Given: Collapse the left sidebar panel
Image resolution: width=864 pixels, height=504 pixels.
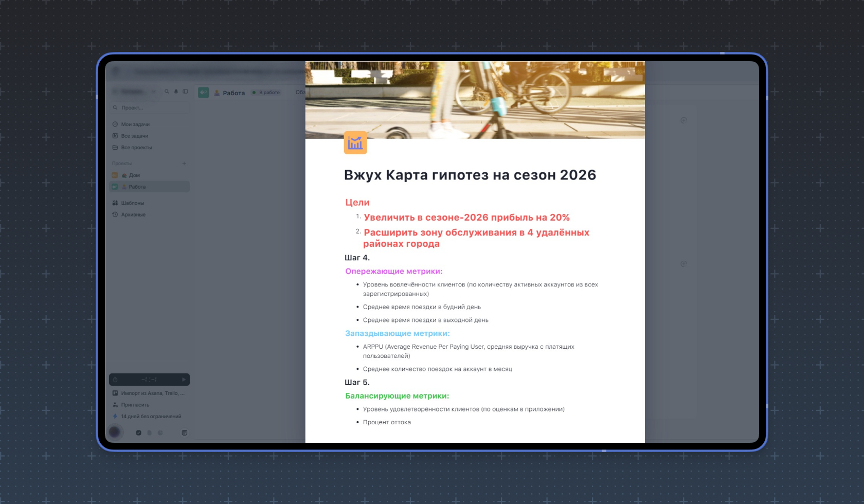Looking at the screenshot, I should [x=185, y=92].
